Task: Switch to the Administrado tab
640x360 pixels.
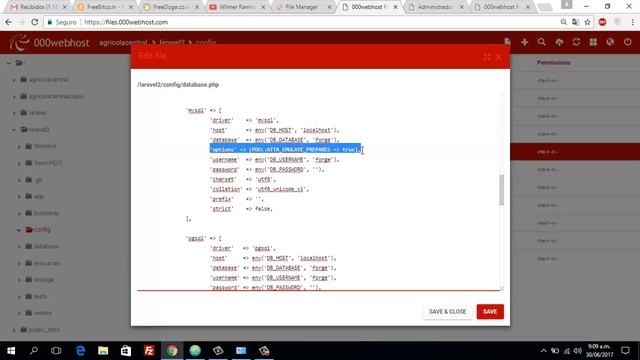Action: pyautogui.click(x=436, y=7)
